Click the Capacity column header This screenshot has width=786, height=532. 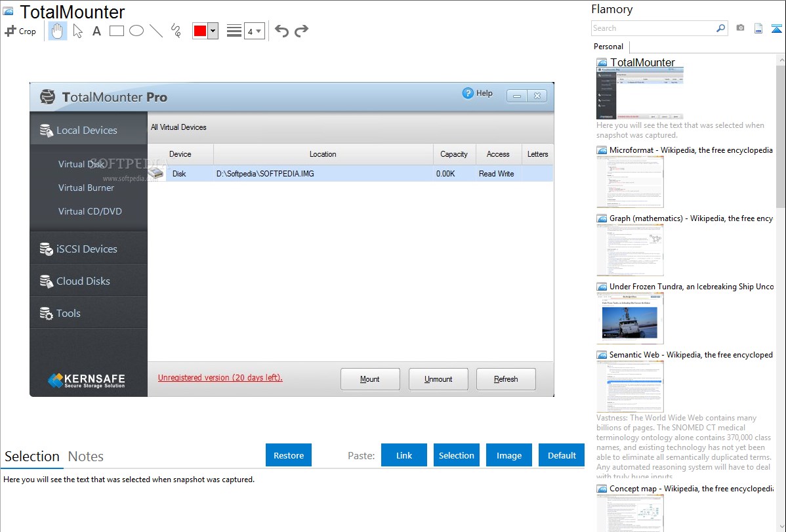[454, 154]
